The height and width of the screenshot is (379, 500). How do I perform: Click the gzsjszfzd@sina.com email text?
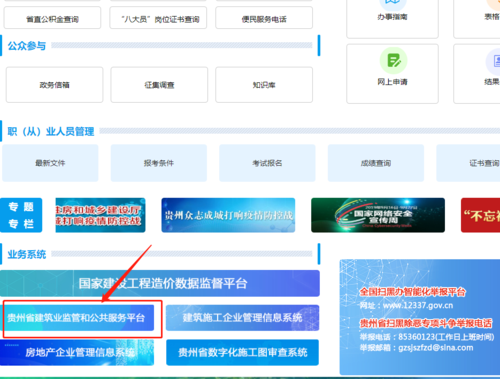436,348
